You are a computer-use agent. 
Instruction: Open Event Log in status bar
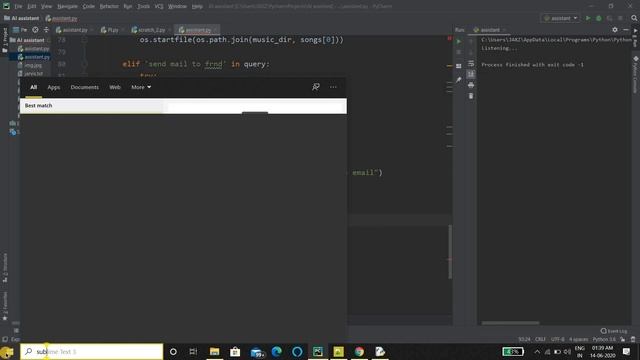coord(614,331)
